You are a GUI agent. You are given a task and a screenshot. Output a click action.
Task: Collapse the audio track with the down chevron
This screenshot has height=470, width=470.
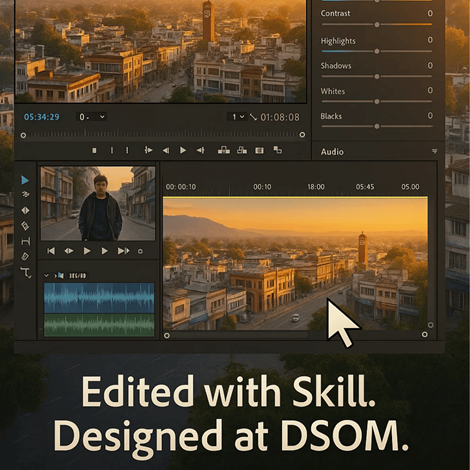(46, 275)
